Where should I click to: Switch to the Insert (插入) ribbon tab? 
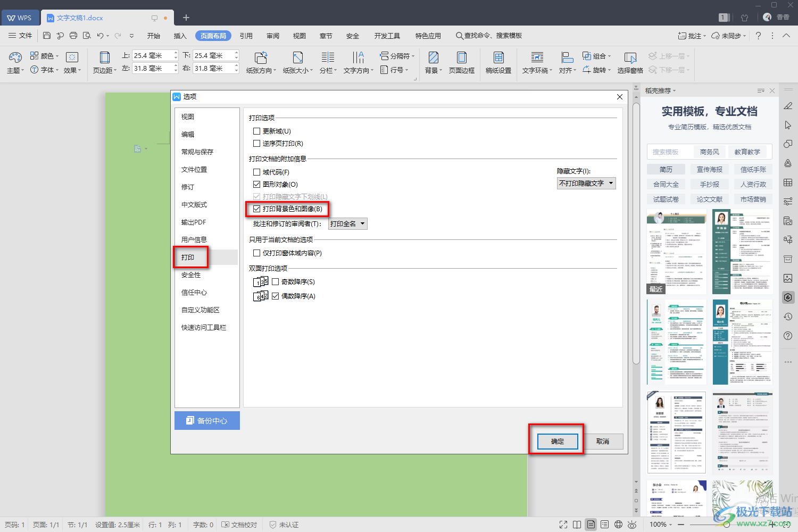click(180, 36)
